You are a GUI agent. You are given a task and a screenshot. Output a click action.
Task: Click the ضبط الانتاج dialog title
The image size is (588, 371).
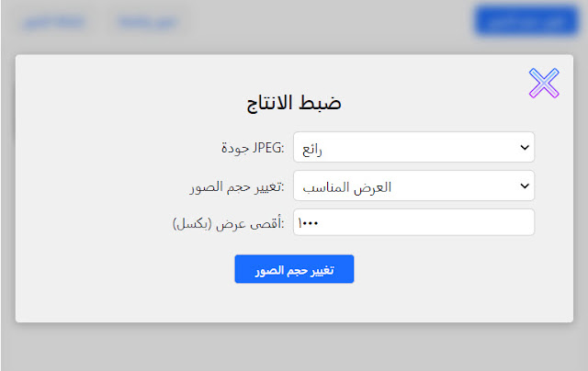point(294,103)
